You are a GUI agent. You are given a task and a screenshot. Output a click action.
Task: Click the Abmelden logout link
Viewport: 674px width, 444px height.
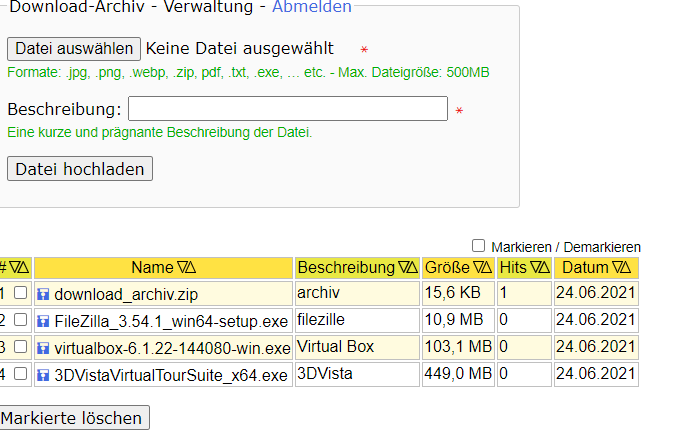[x=312, y=7]
